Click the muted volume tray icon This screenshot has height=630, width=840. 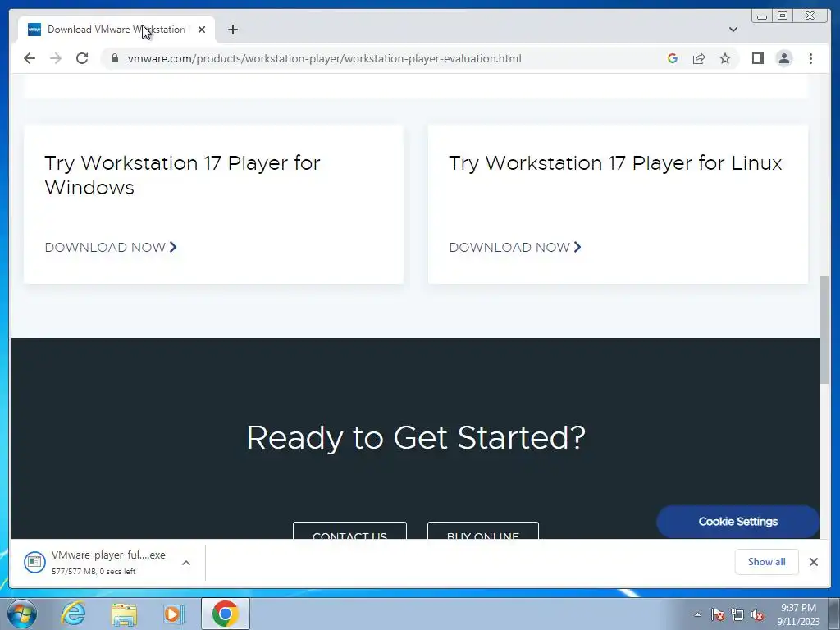pyautogui.click(x=757, y=614)
